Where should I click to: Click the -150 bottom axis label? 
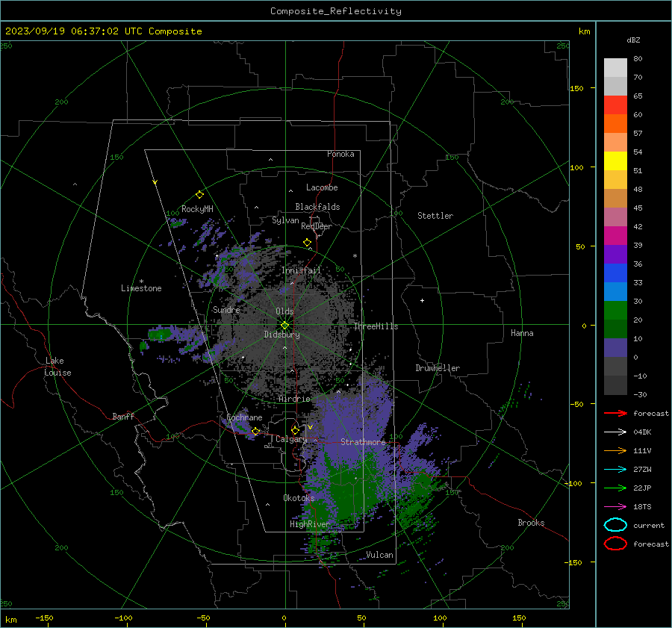click(x=44, y=618)
